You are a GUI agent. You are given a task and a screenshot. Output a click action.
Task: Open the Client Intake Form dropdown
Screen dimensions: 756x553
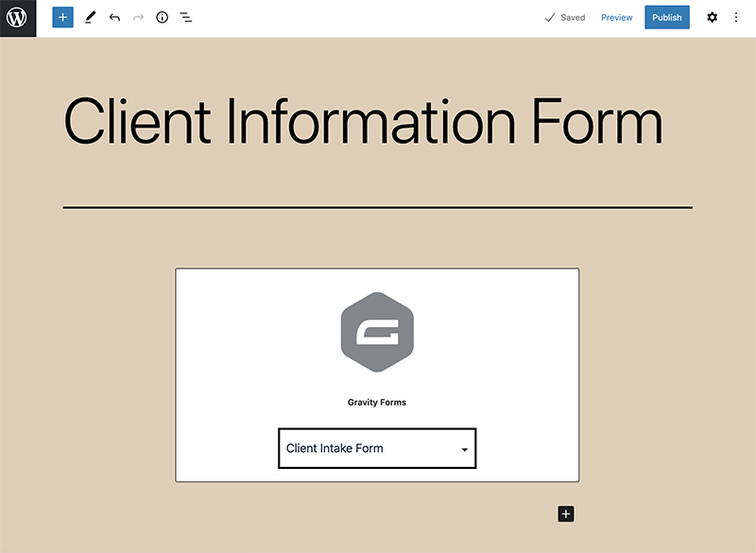coord(377,448)
